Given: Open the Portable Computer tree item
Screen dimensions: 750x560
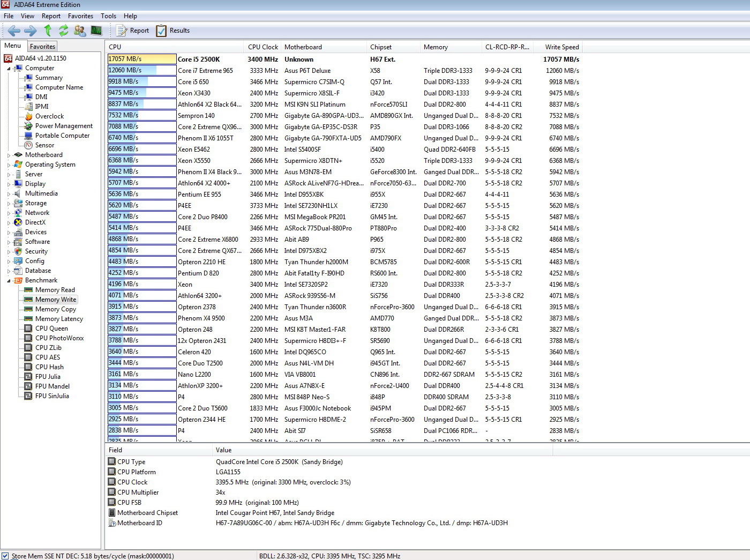Looking at the screenshot, I should 62,136.
